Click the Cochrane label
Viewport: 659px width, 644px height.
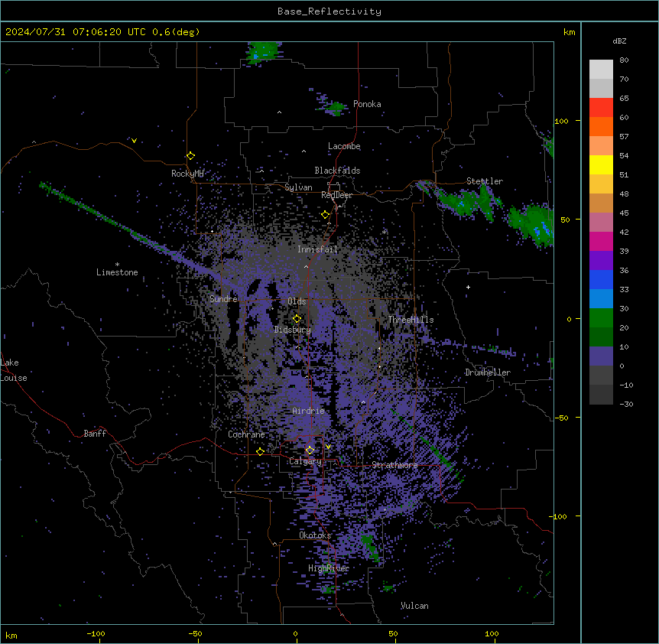tap(246, 434)
